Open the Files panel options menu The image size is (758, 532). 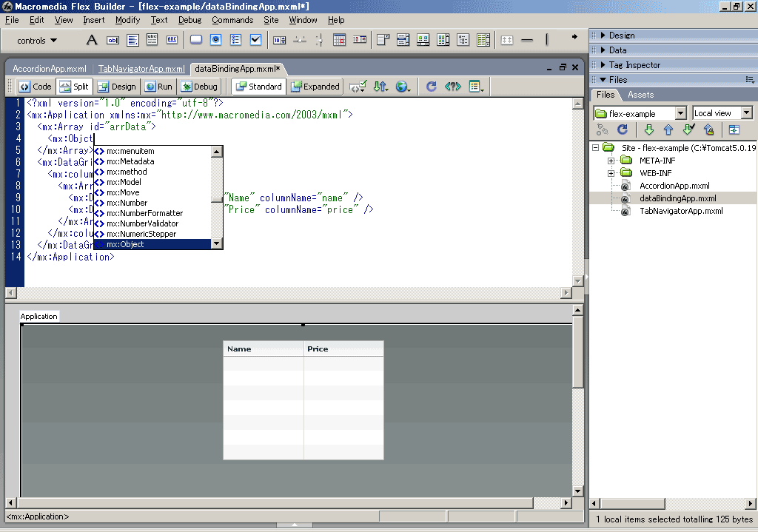point(750,80)
